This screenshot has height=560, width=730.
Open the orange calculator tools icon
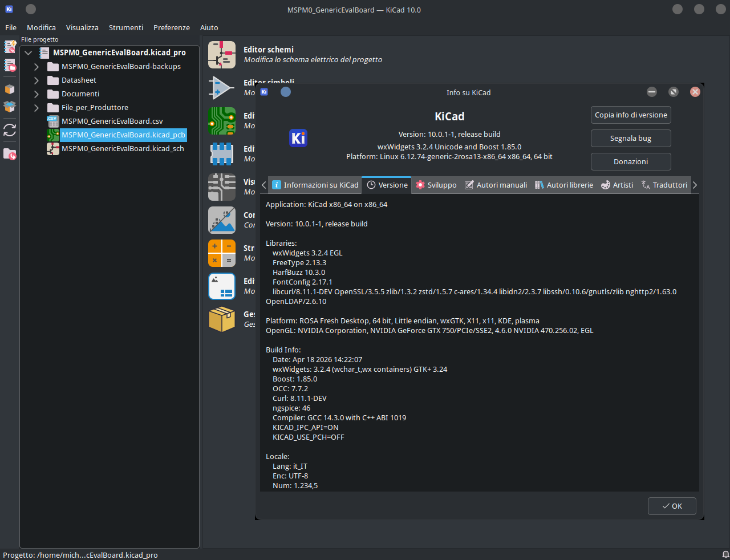(x=222, y=253)
